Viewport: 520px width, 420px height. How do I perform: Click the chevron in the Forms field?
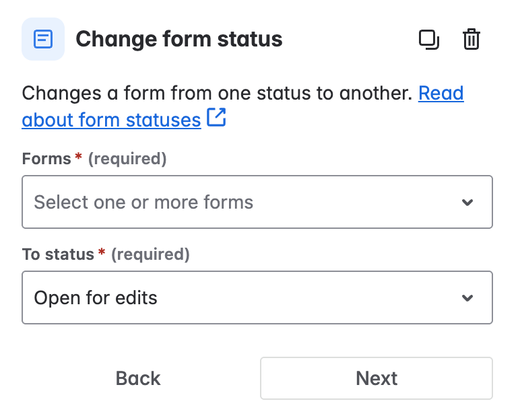point(467,202)
